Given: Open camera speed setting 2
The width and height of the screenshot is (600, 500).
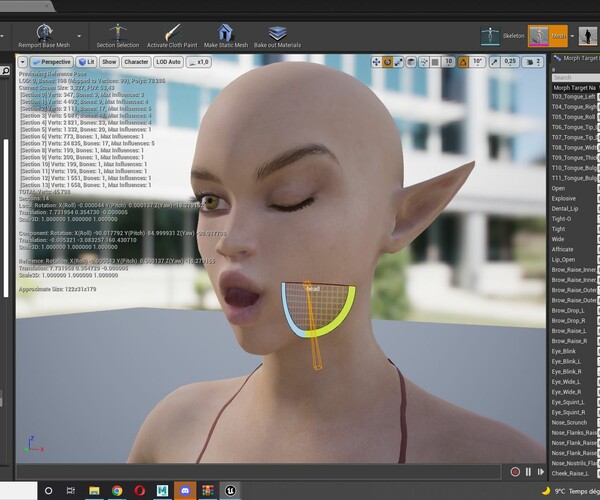Looking at the screenshot, I should [x=533, y=62].
